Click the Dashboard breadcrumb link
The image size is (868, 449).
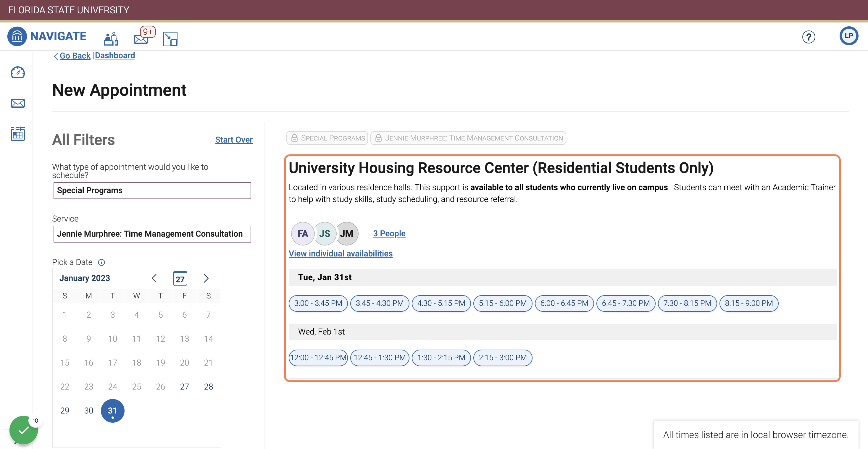115,56
